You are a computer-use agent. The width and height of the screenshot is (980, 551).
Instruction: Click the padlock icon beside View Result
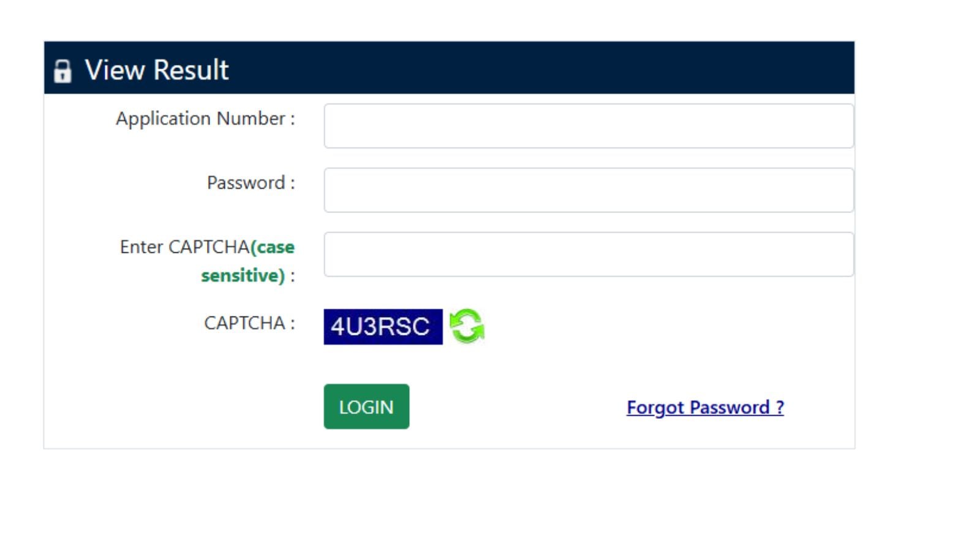[62, 71]
